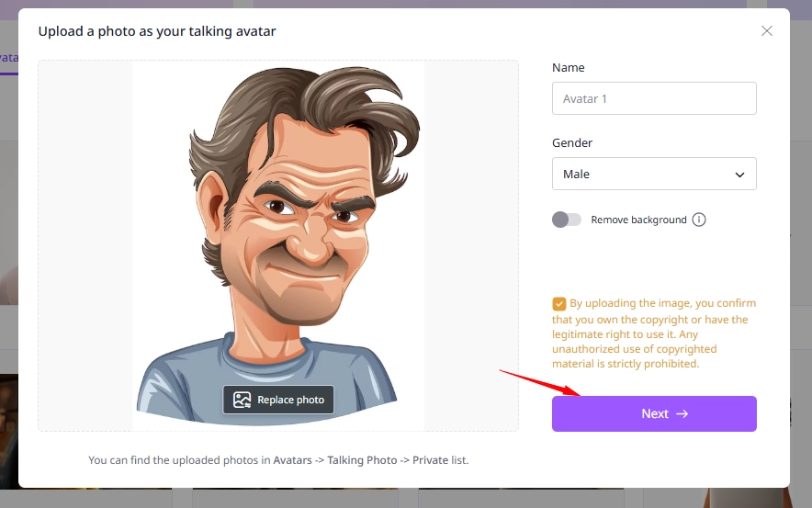Viewport: 812px width, 508px height.
Task: Click the red annotation arrow
Action: click(539, 382)
